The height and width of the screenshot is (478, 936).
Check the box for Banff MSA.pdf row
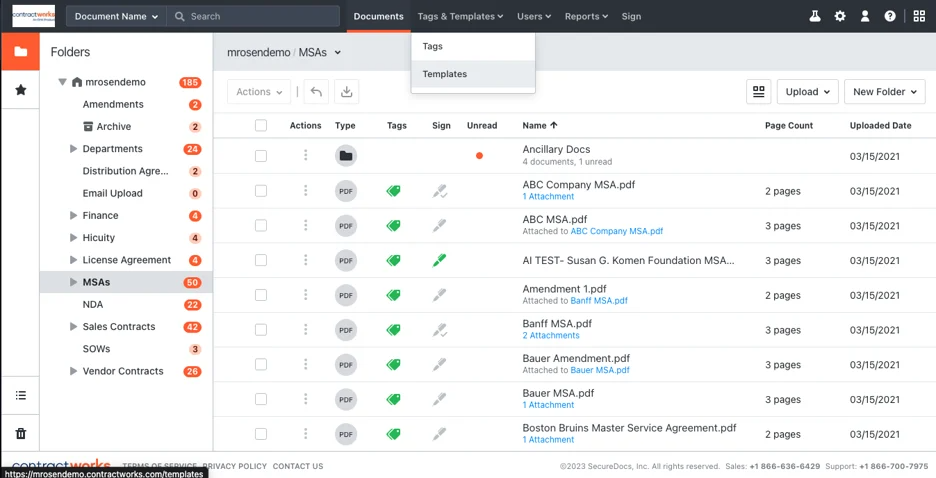[x=261, y=330]
